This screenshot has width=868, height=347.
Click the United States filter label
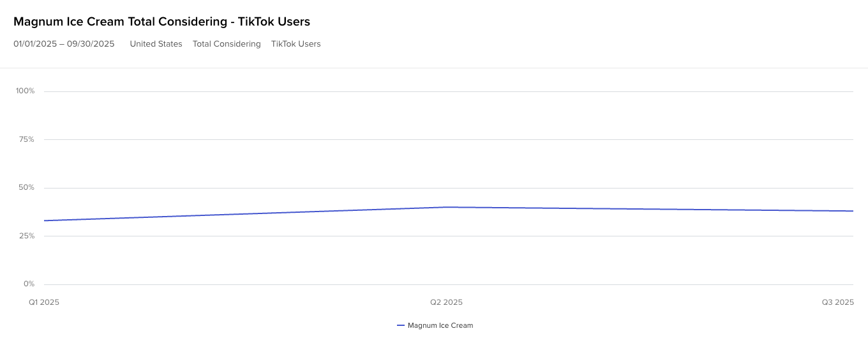point(156,44)
